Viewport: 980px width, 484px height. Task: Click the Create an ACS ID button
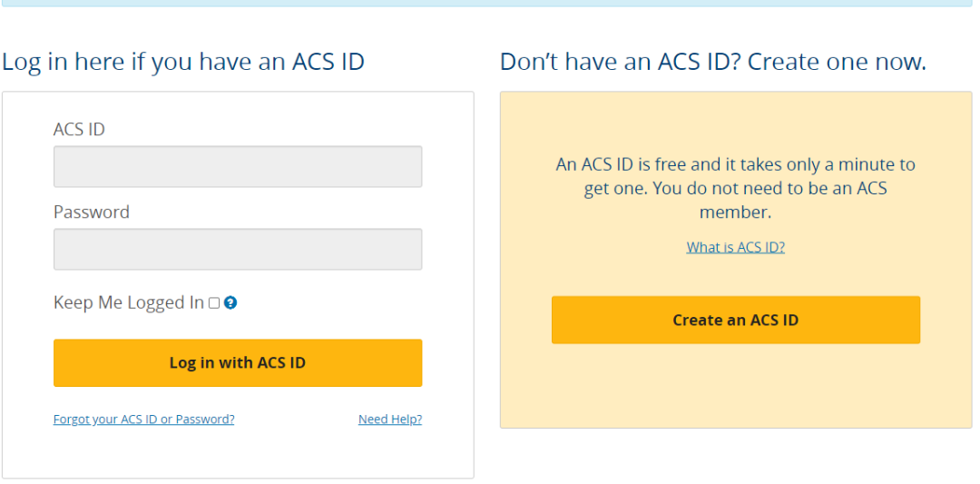735,320
